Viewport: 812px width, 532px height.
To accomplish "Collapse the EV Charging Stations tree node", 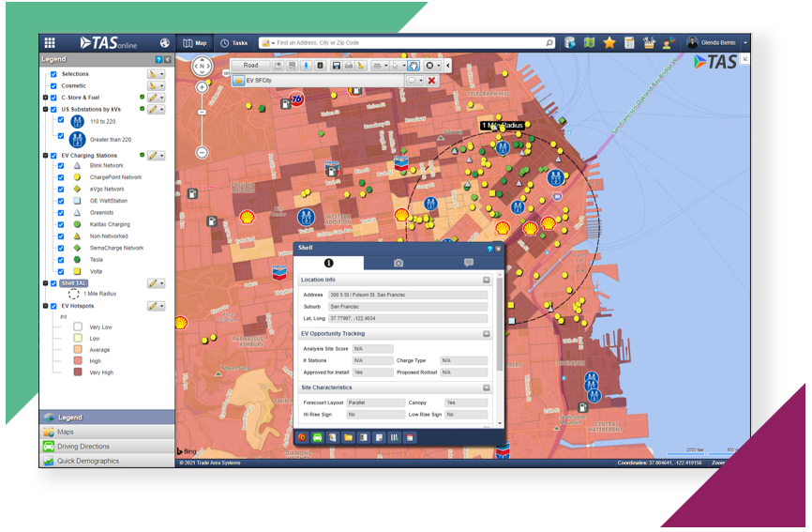I will (x=46, y=156).
